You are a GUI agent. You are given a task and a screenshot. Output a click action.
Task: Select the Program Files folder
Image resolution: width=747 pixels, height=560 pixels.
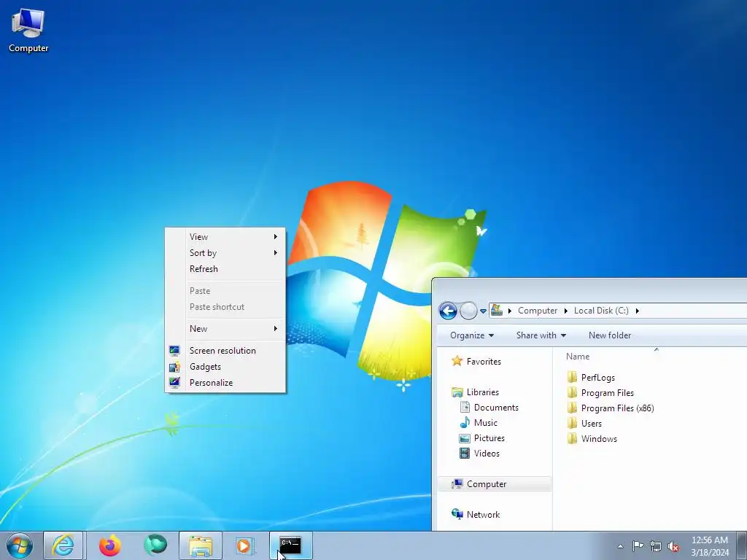[608, 393]
